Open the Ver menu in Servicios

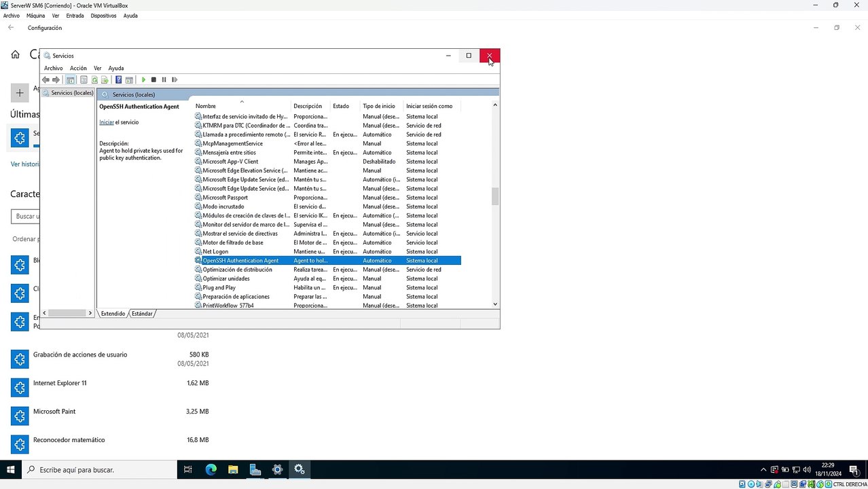point(98,68)
